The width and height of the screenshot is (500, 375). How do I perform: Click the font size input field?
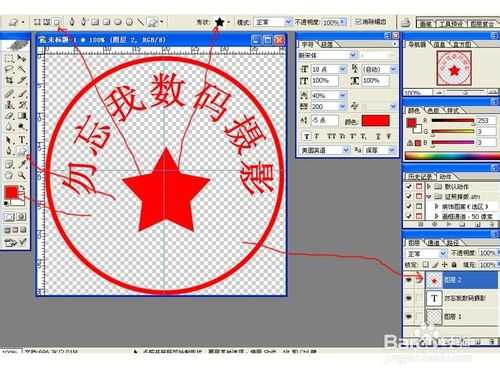tap(325, 69)
